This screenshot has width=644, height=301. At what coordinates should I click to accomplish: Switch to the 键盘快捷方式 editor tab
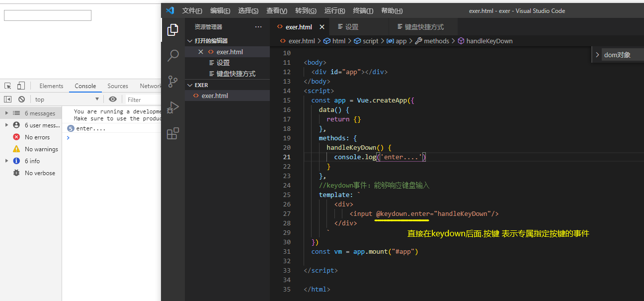[422, 27]
